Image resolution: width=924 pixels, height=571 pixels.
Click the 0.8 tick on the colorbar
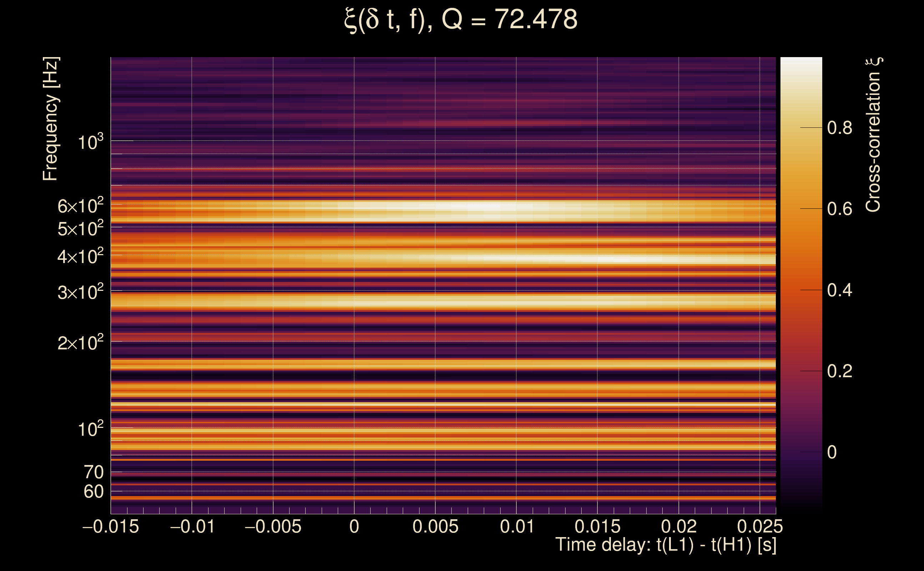point(839,128)
